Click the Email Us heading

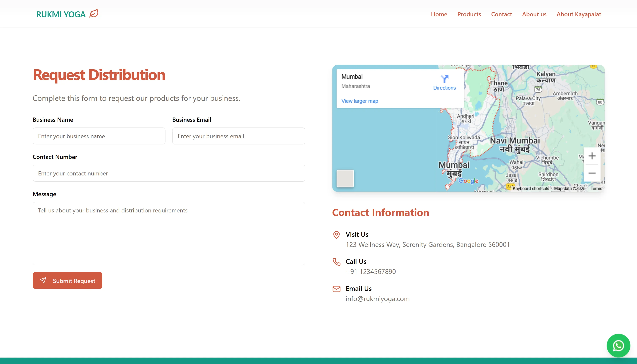coord(359,289)
